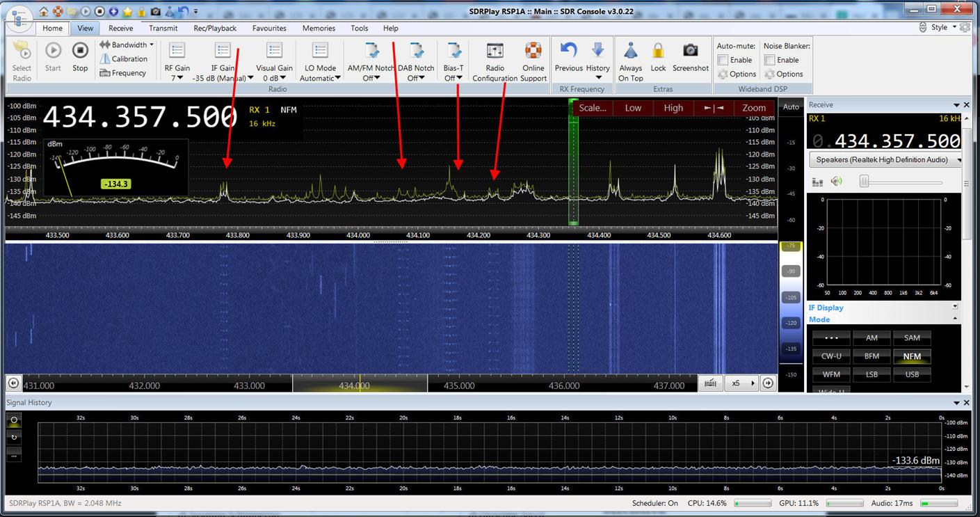Viewport: 980px width, 517px height.
Task: Click the Scale button on the spectrum
Action: 593,108
